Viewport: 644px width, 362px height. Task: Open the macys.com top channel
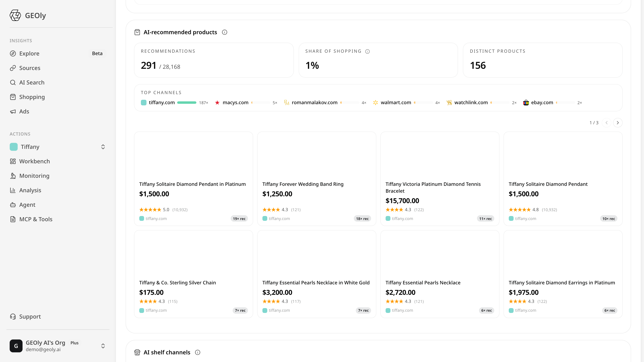pos(246,102)
